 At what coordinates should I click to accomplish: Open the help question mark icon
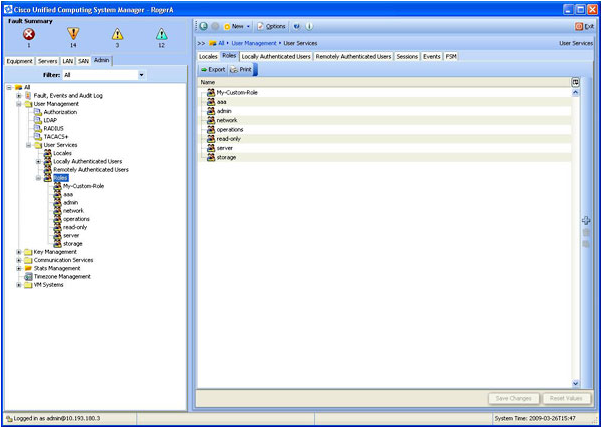pyautogui.click(x=296, y=26)
